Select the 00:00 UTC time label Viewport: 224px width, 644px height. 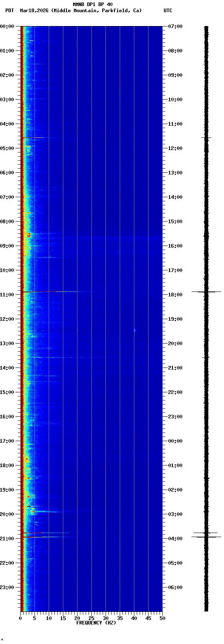coord(175,441)
